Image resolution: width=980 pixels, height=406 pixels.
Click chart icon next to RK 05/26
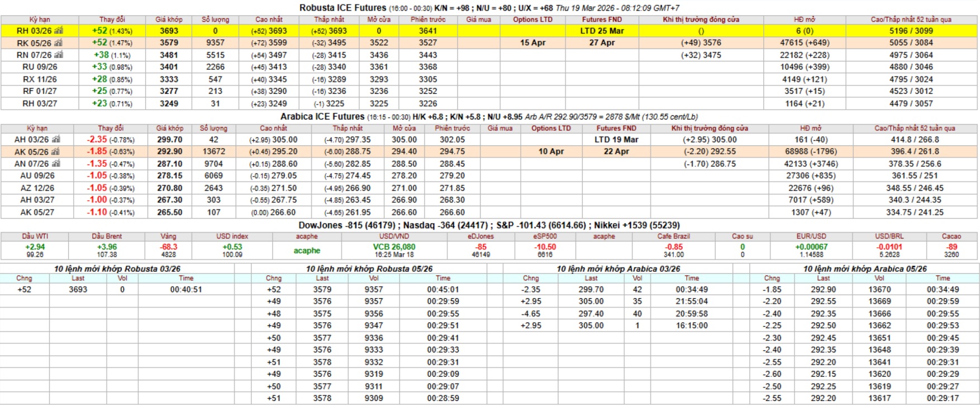tap(59, 43)
